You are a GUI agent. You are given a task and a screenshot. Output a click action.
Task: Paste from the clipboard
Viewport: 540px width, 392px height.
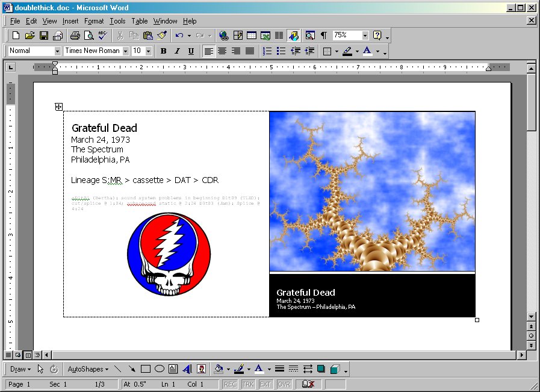pyautogui.click(x=147, y=35)
